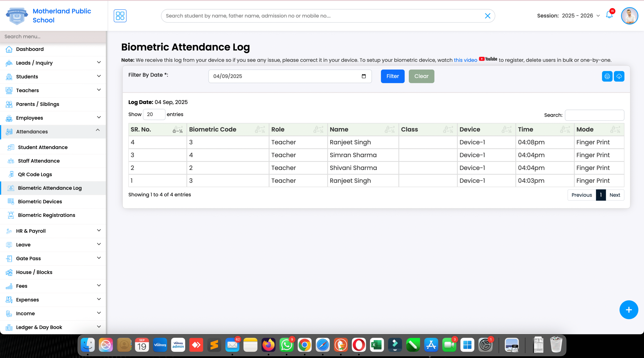Screen dimensions: 644x358
Task: Go to Staff Attendance page
Action: (x=39, y=161)
